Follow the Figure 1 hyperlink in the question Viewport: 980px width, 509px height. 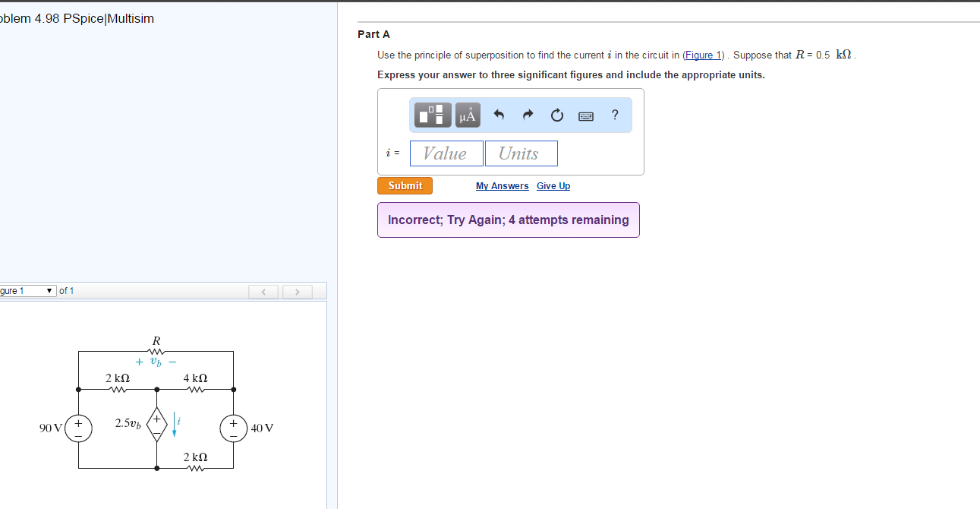pos(704,55)
